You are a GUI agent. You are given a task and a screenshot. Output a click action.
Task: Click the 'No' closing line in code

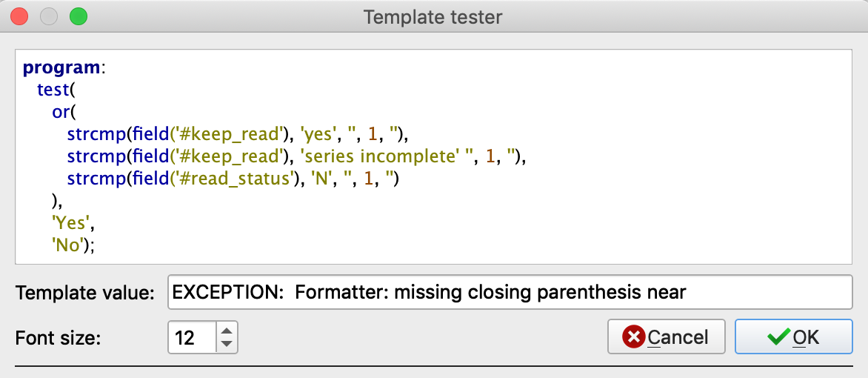[69, 245]
